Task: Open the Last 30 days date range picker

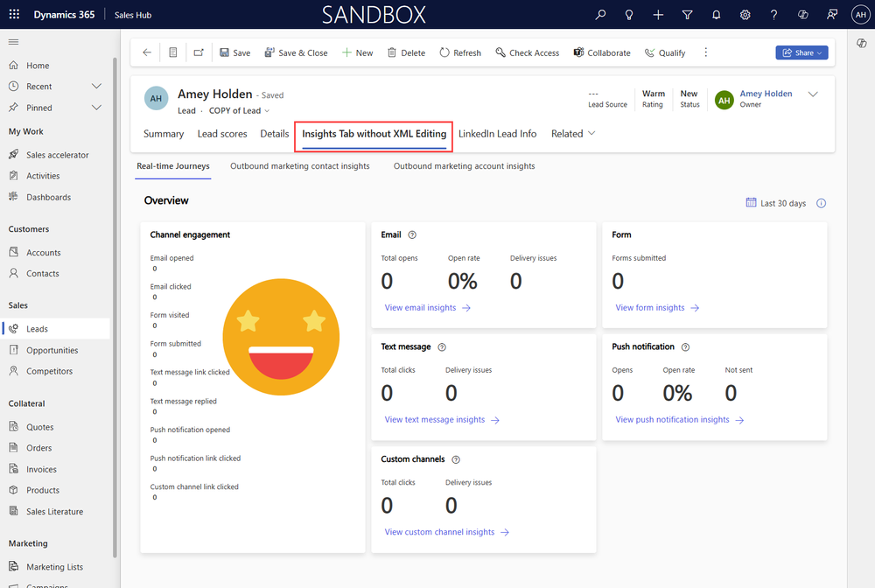Action: pyautogui.click(x=776, y=203)
